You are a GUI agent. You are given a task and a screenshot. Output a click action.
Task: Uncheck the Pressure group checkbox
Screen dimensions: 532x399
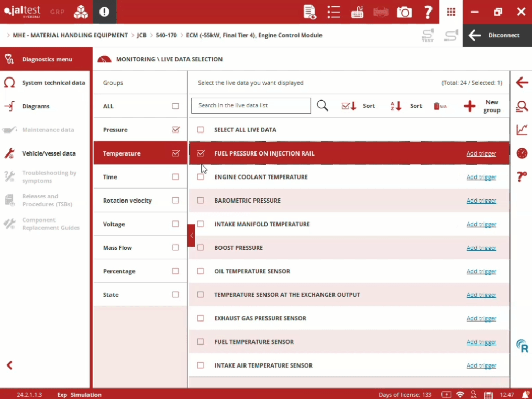[x=175, y=130]
